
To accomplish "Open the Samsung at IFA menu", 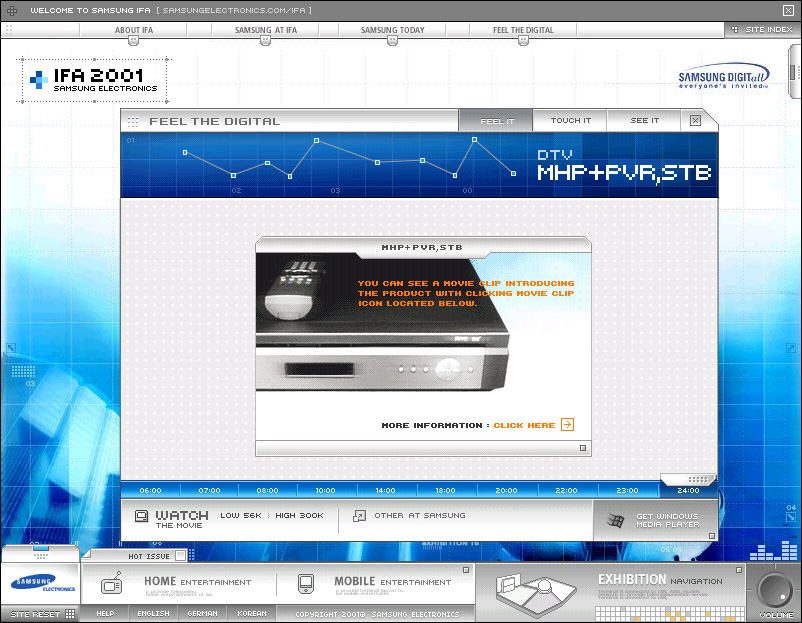I will 265,30.
